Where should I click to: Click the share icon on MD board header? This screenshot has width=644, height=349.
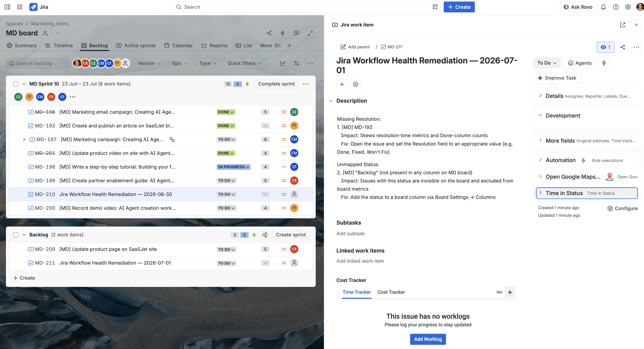click(269, 33)
